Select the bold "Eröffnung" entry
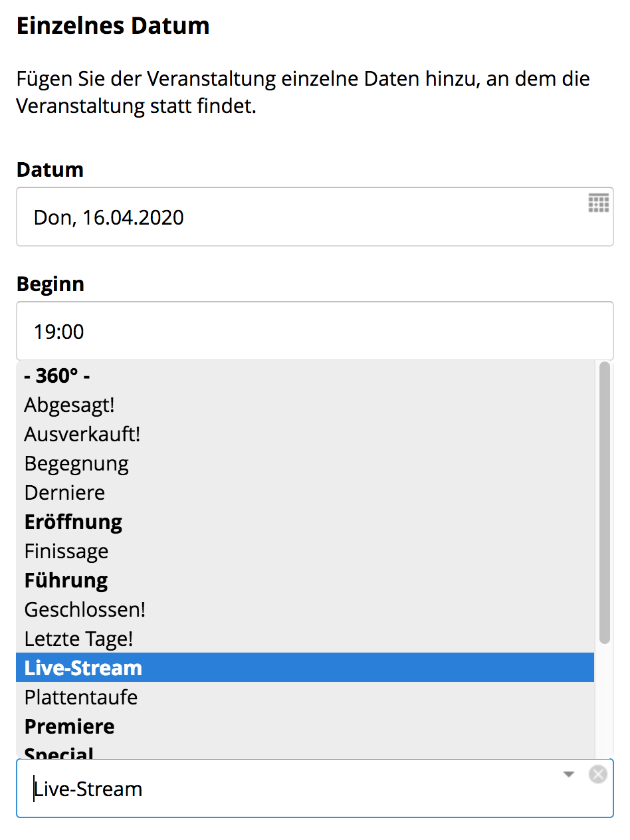The height and width of the screenshot is (840, 630). click(x=305, y=522)
